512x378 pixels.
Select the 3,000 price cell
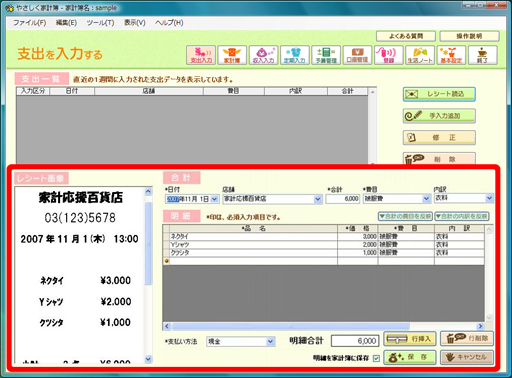[358, 236]
